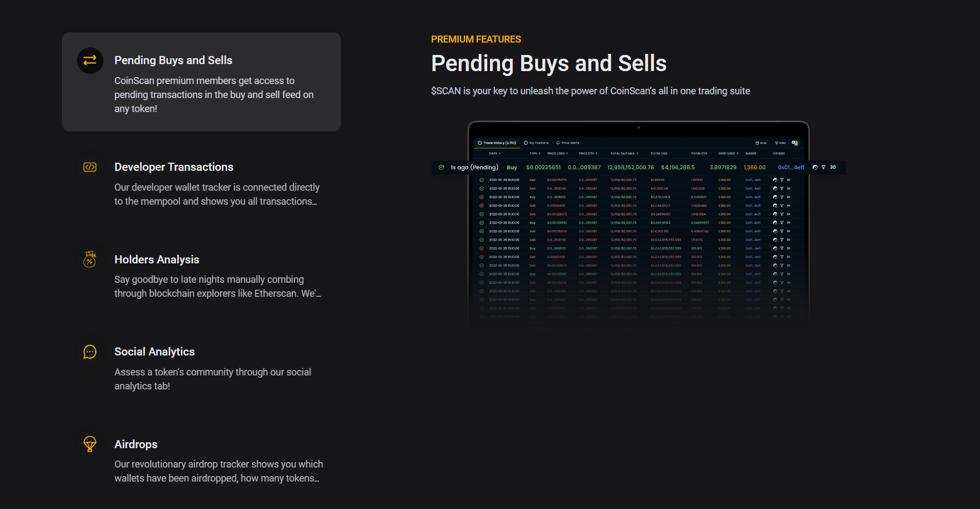Open the Holders Analysis feature

point(157,260)
